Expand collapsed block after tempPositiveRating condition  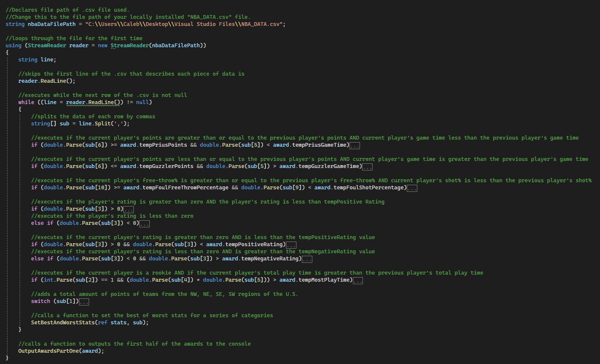pyautogui.click(x=291, y=245)
